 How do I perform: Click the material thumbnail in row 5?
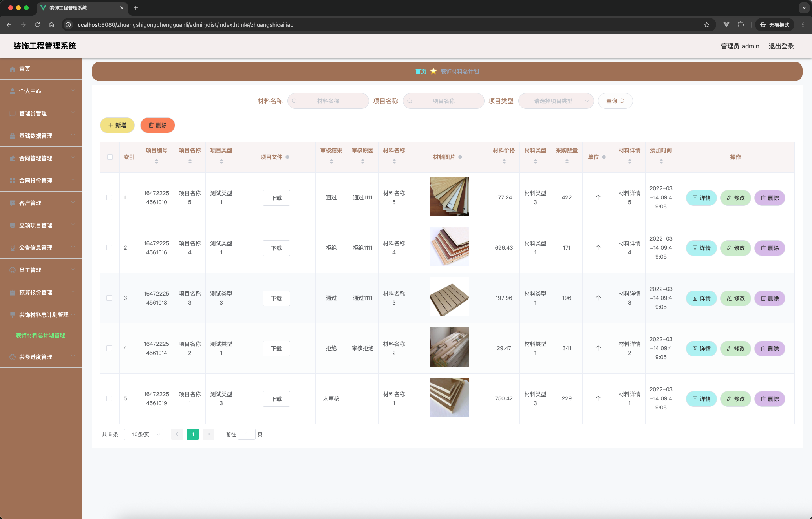(449, 397)
